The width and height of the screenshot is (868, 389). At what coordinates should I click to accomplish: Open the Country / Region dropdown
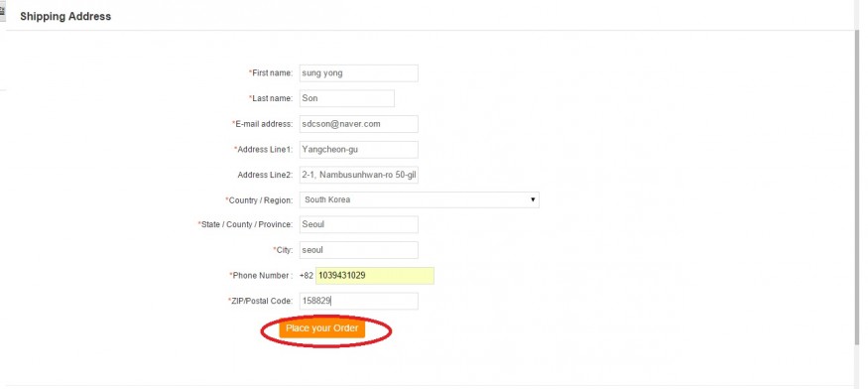click(x=419, y=200)
